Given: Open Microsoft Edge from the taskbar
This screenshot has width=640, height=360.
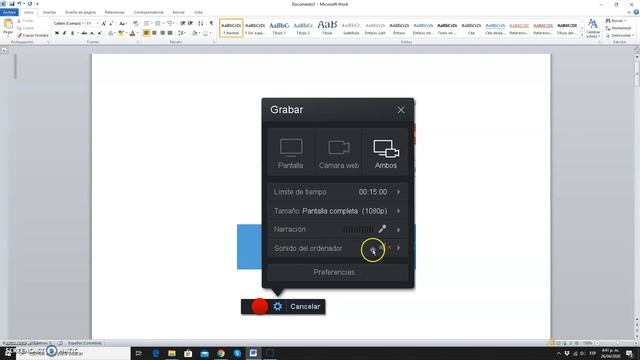Looking at the screenshot, I should click(156, 353).
